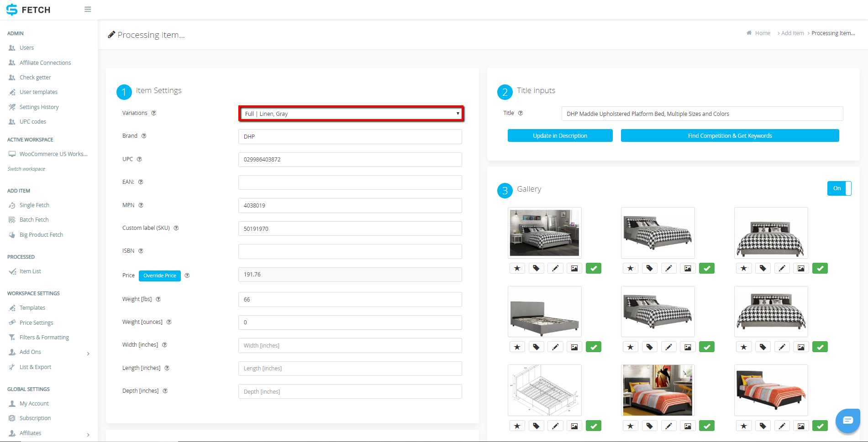The width and height of the screenshot is (868, 442).
Task: Click Update in Description button
Action: 560,135
